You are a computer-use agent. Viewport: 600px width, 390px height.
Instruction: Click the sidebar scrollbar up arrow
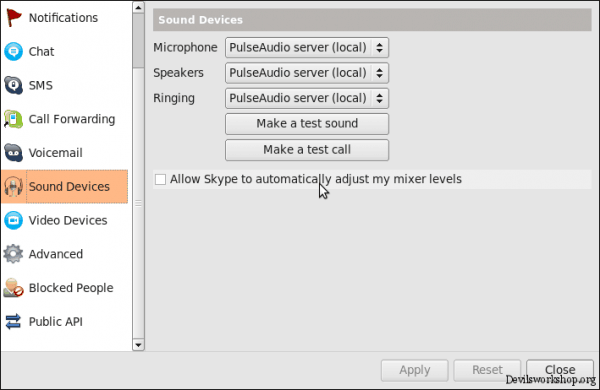(x=138, y=7)
